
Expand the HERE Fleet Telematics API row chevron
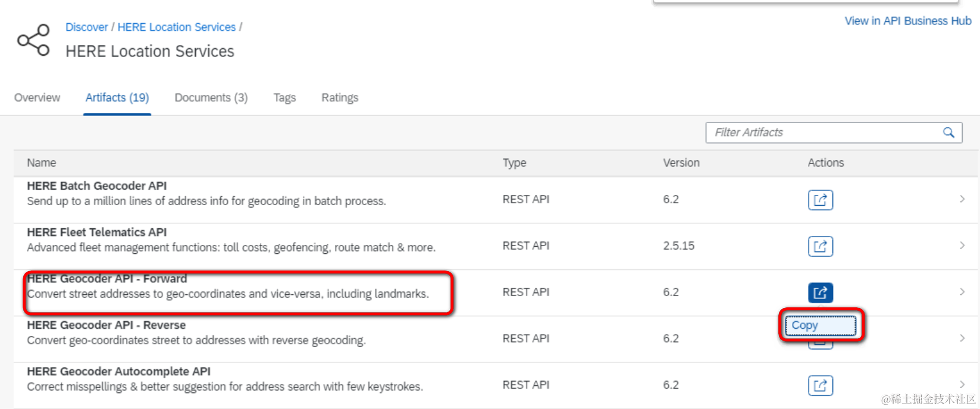coord(962,246)
